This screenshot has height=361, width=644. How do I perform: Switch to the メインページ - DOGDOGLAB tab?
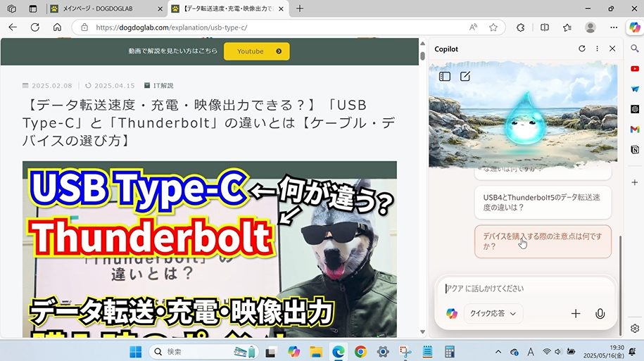click(106, 8)
